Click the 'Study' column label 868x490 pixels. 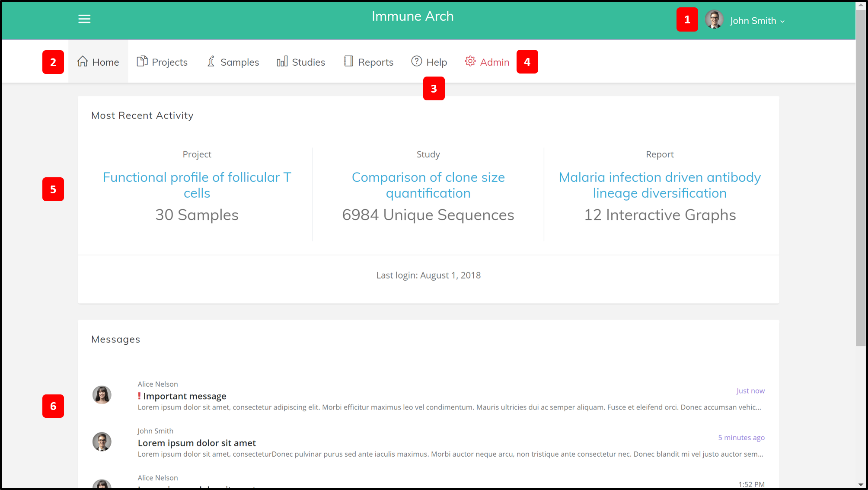(x=428, y=154)
